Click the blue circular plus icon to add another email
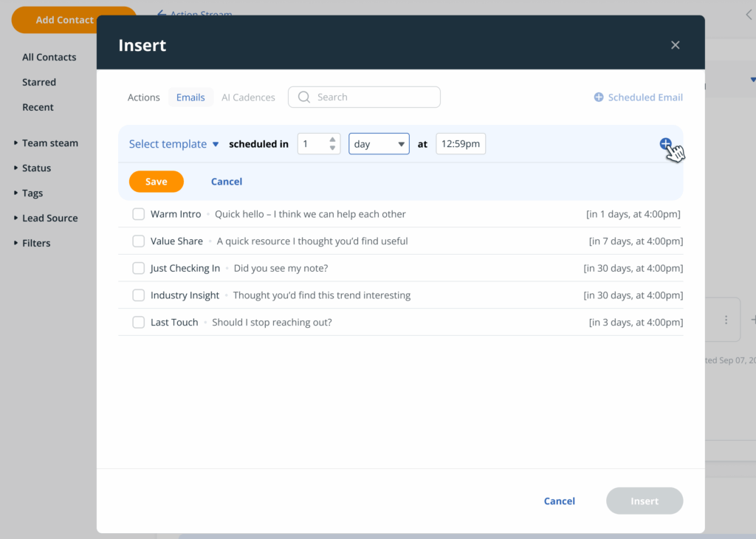 point(667,144)
